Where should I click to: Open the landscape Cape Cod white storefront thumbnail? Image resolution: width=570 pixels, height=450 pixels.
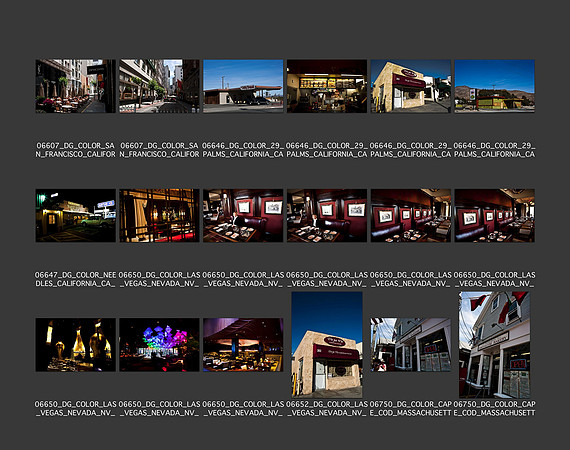pyautogui.click(x=411, y=345)
